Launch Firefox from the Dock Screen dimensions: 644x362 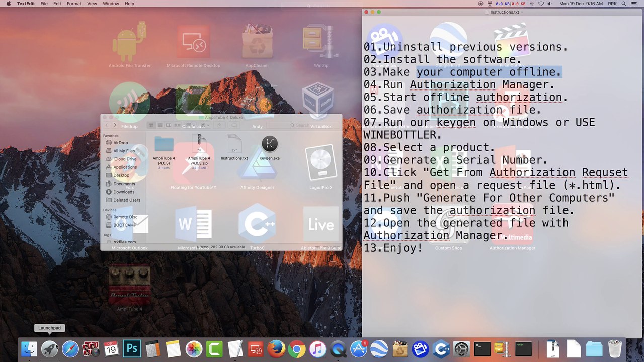coord(276,349)
